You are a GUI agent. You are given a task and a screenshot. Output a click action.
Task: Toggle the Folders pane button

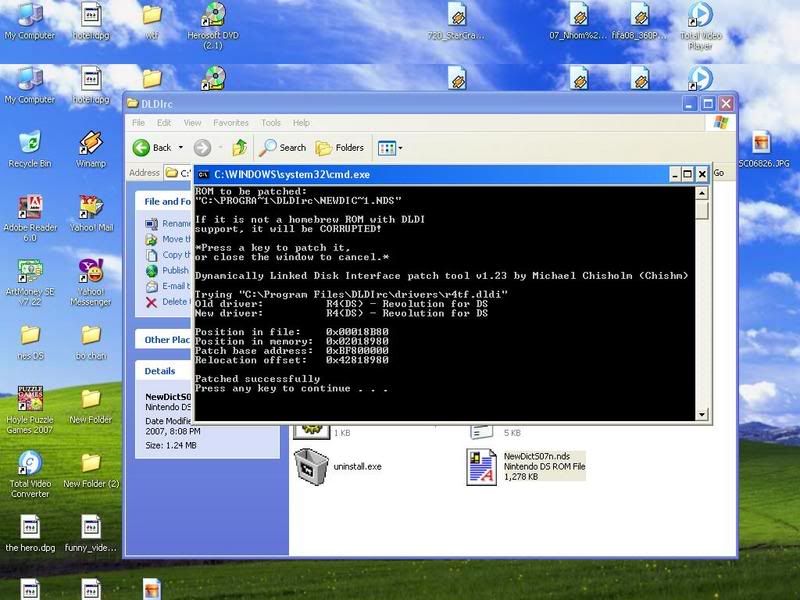(x=340, y=148)
